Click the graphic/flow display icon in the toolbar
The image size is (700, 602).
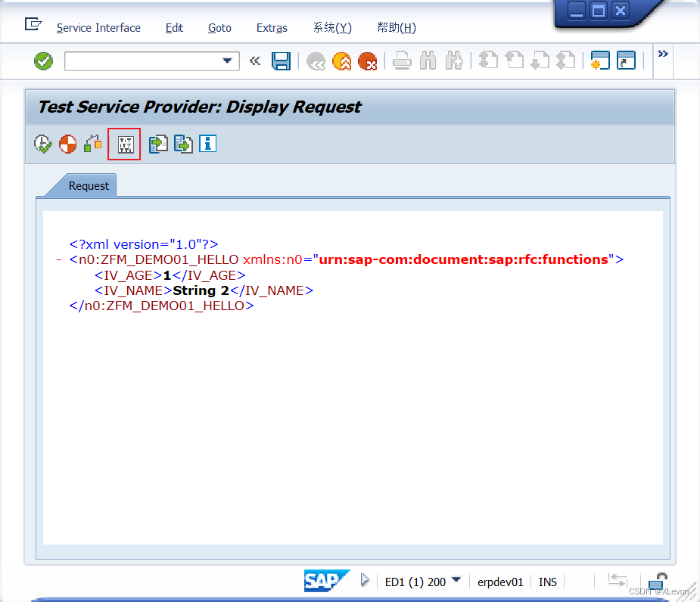92,144
